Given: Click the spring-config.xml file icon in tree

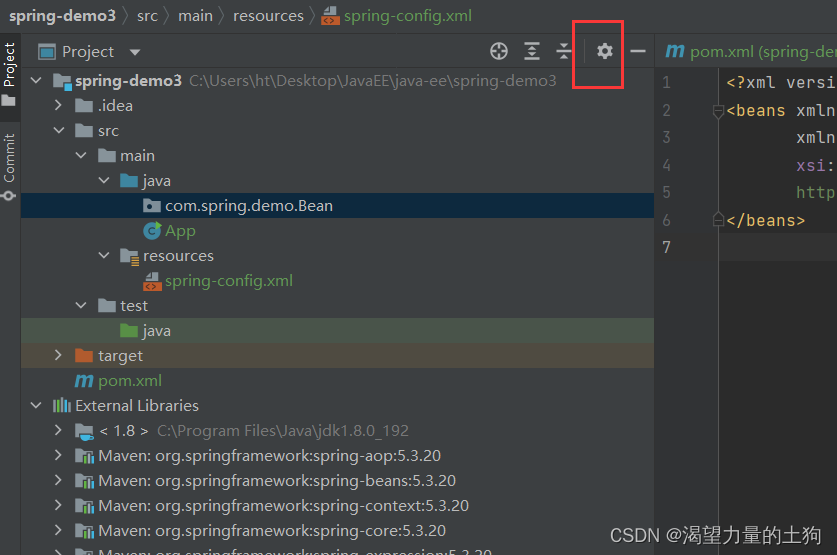Looking at the screenshot, I should coord(152,281).
